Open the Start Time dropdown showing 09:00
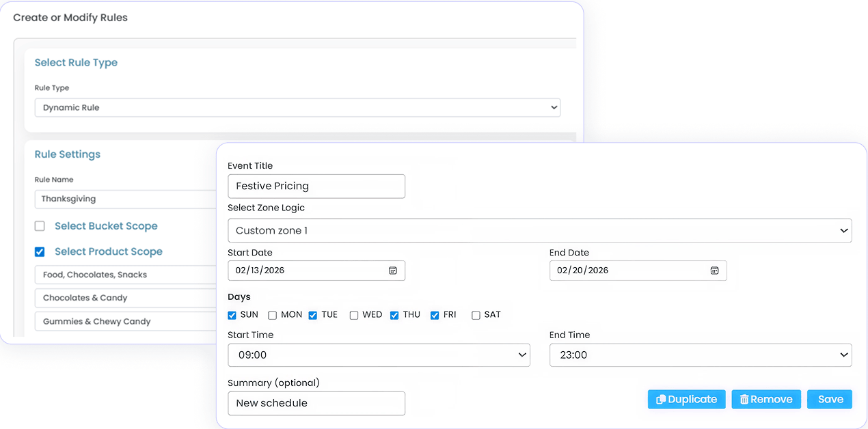Image resolution: width=868 pixels, height=429 pixels. 379,355
